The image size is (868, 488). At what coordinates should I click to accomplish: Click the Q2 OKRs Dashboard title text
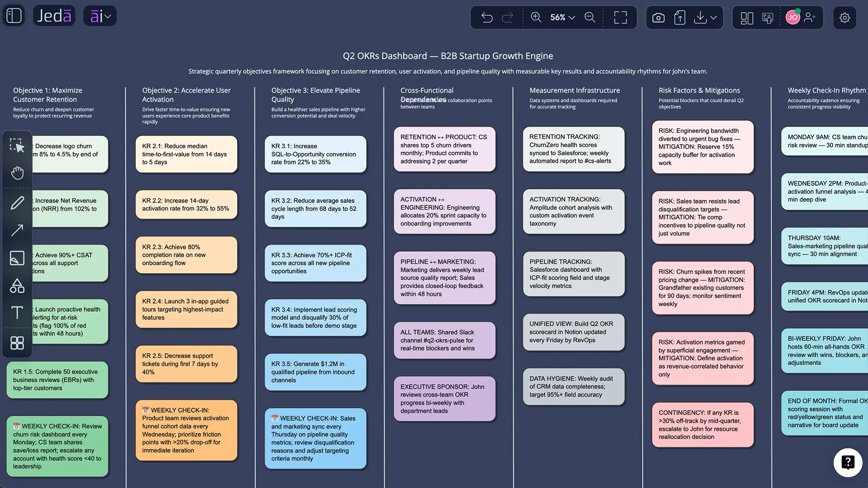[448, 56]
